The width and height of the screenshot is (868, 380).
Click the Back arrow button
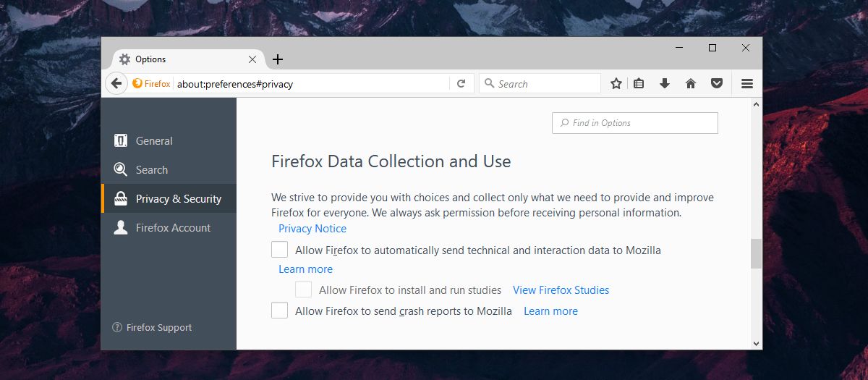[116, 83]
